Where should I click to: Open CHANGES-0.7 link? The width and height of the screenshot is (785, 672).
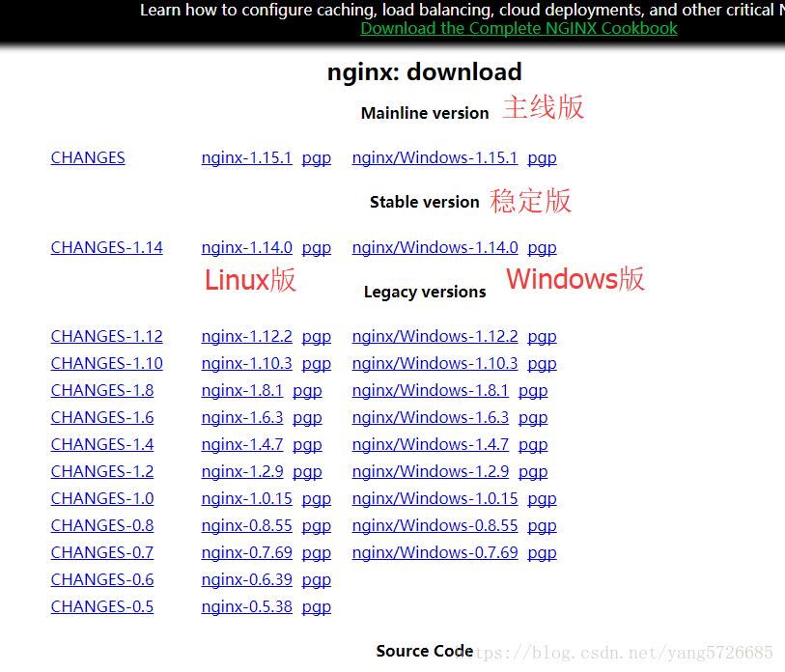pos(102,553)
